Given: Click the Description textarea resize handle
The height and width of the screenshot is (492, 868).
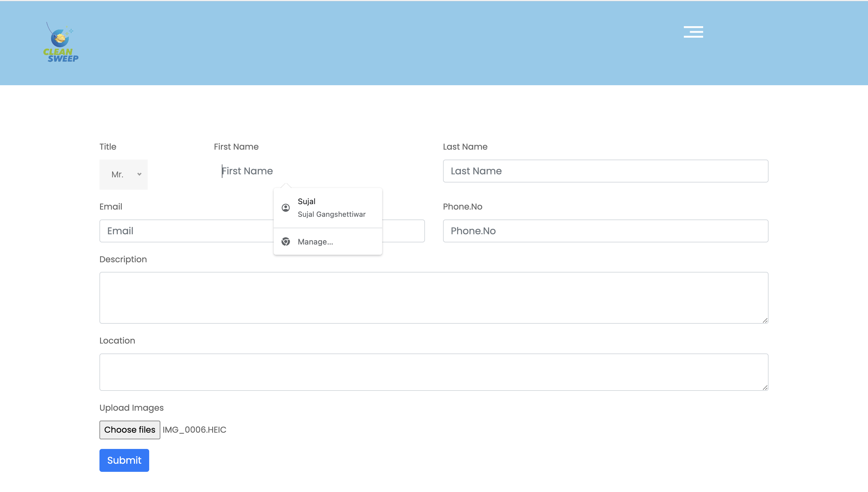Looking at the screenshot, I should click(765, 320).
